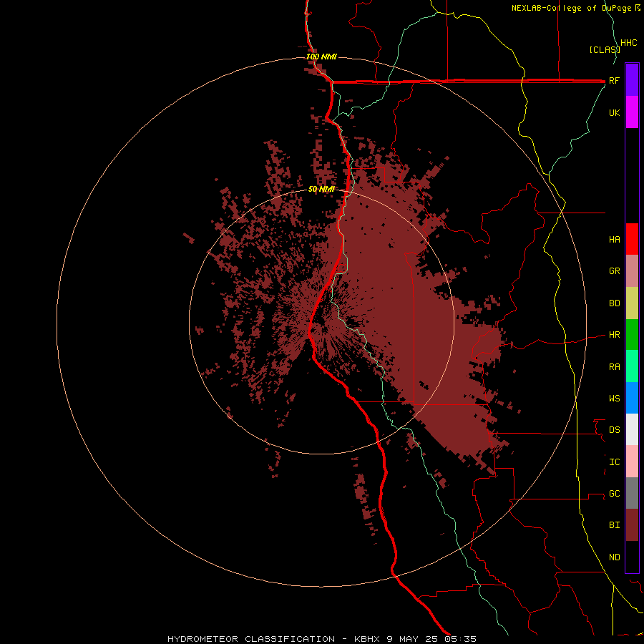
Task: Select the BD yellow legend swatch
Action: tap(632, 303)
